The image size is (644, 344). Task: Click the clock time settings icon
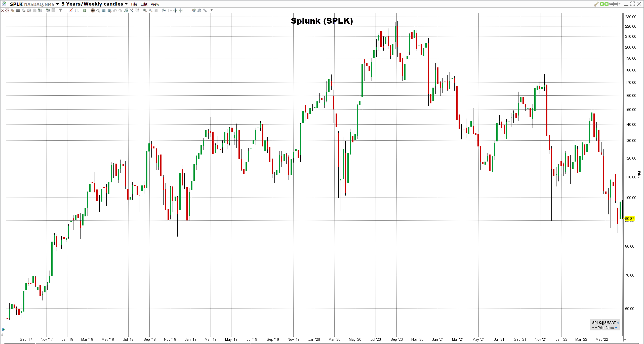29,10
